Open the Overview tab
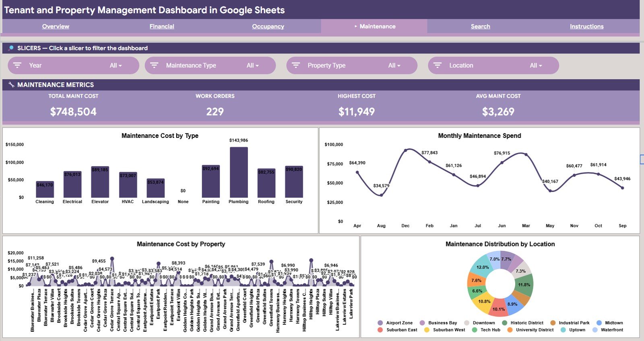644x341 pixels. coord(56,27)
